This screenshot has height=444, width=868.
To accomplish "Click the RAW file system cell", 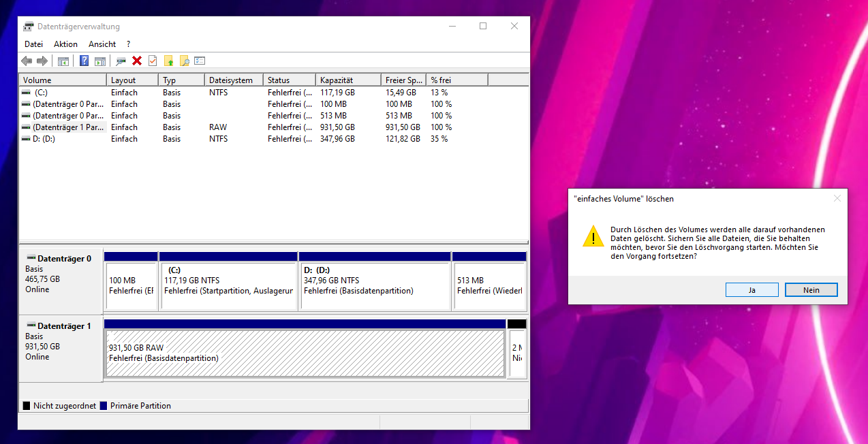I will point(218,127).
